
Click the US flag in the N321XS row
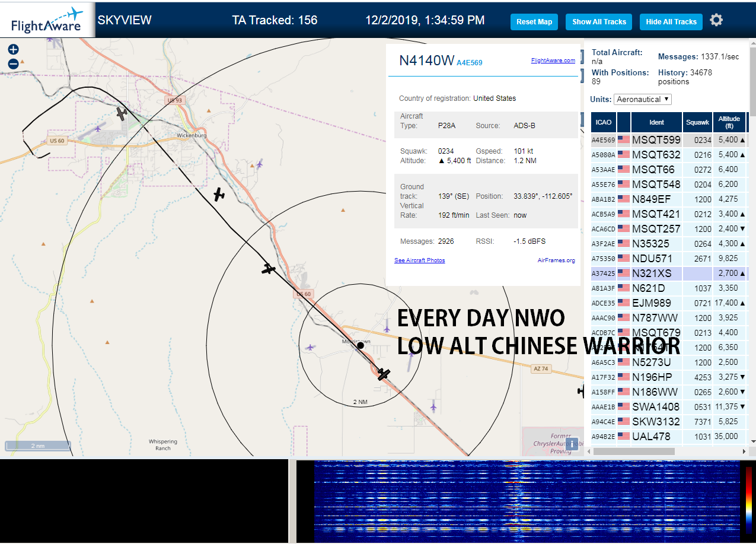pos(624,273)
